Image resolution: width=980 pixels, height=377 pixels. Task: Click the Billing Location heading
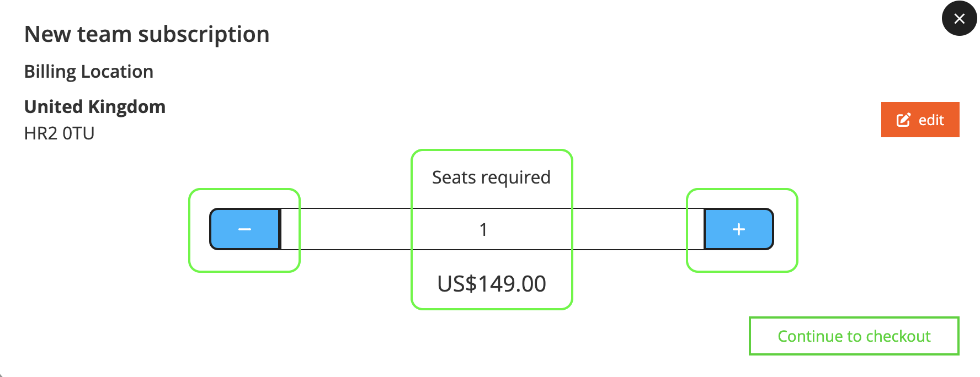[x=89, y=72]
